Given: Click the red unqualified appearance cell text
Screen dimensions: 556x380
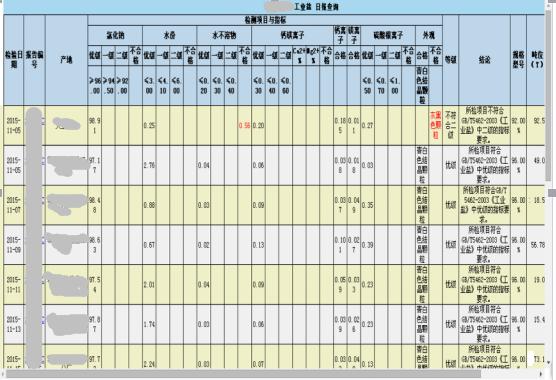Looking at the screenshot, I should [435, 125].
